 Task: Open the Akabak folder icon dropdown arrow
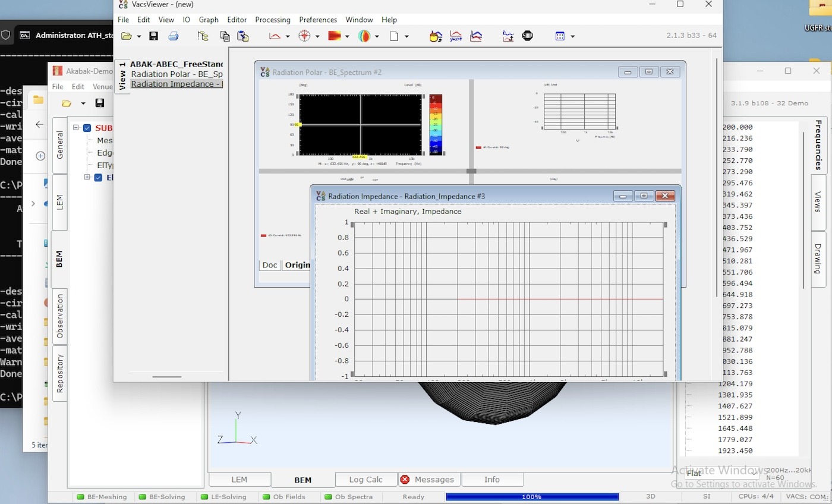coord(83,103)
